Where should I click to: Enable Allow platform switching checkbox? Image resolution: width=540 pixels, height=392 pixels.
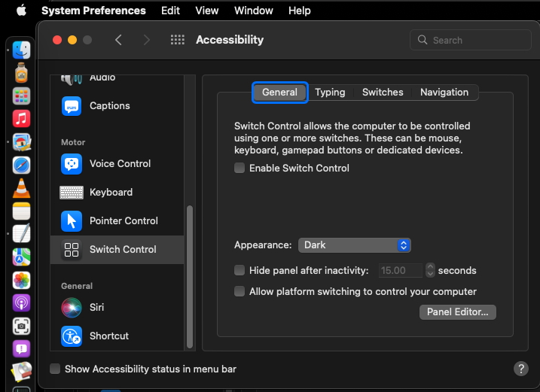[x=239, y=291]
